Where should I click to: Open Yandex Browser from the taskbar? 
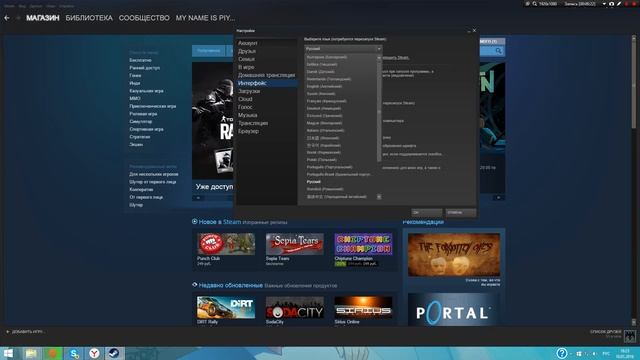94,353
